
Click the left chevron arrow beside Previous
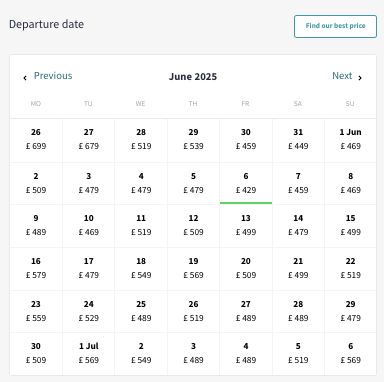(x=25, y=78)
